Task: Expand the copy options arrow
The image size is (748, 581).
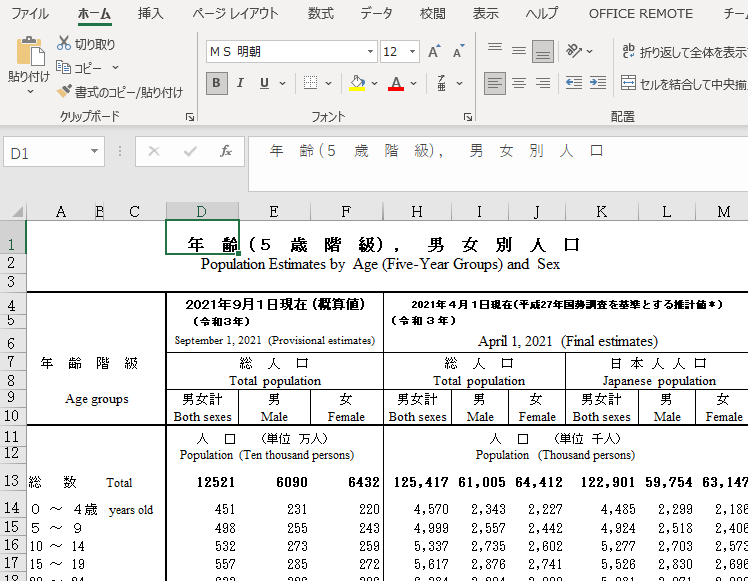Action: 115,67
